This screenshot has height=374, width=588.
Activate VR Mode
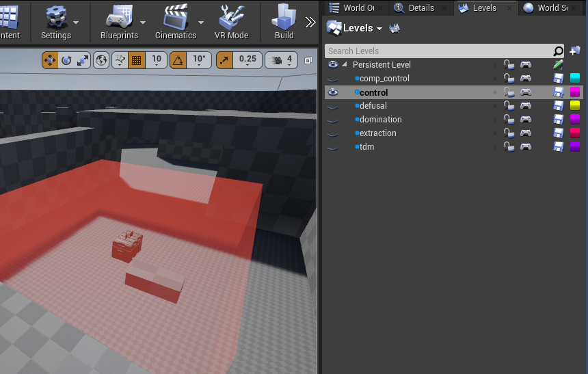click(x=231, y=23)
